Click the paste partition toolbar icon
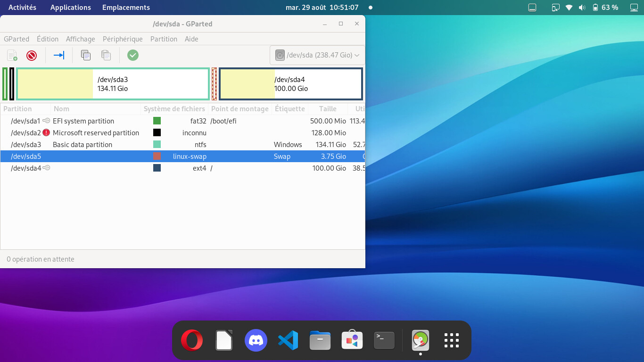644x362 pixels. [x=106, y=56]
